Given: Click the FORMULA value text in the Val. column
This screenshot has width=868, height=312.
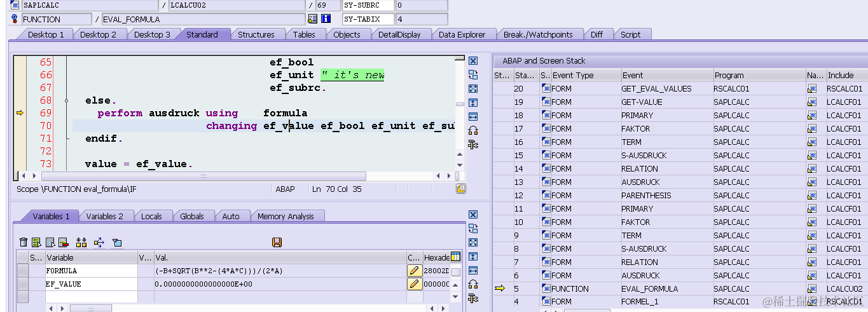Looking at the screenshot, I should 219,271.
